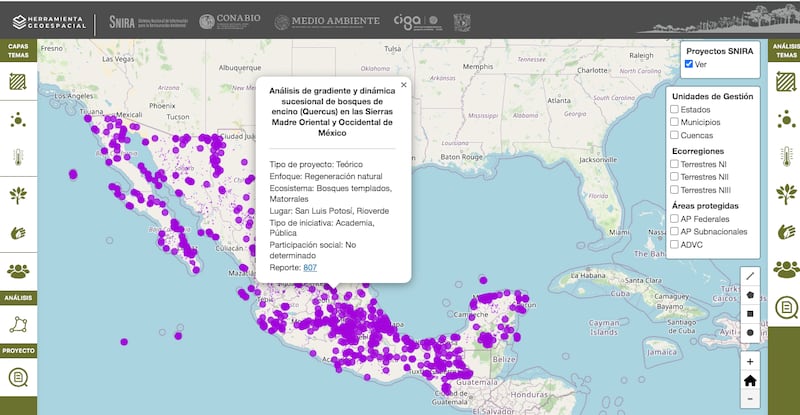Open the Análisis Temas tab on right
Viewport: 800px width, 415px height.
click(x=784, y=52)
